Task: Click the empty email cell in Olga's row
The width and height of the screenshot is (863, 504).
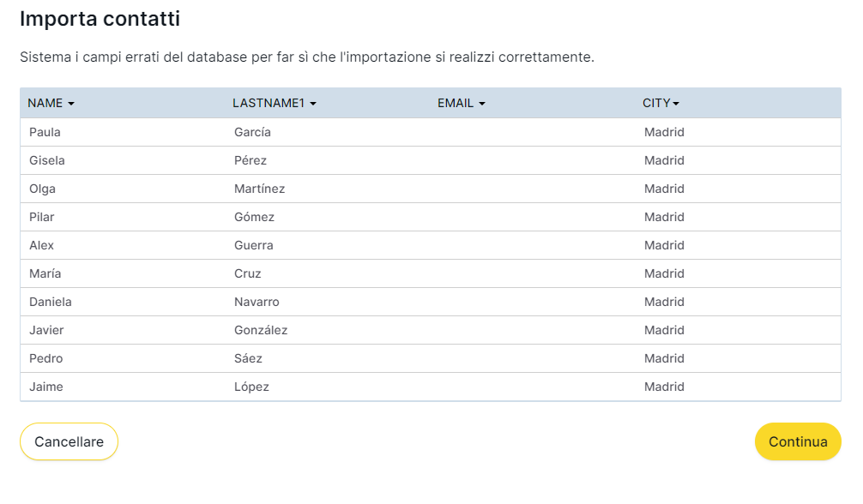Action: click(x=532, y=189)
